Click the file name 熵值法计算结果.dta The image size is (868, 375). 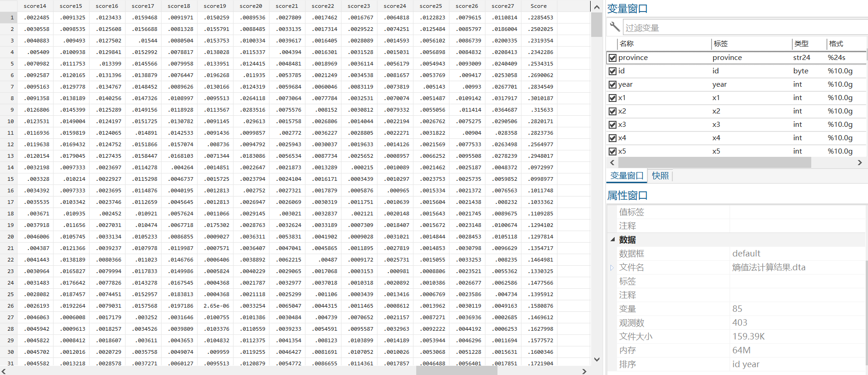769,268
